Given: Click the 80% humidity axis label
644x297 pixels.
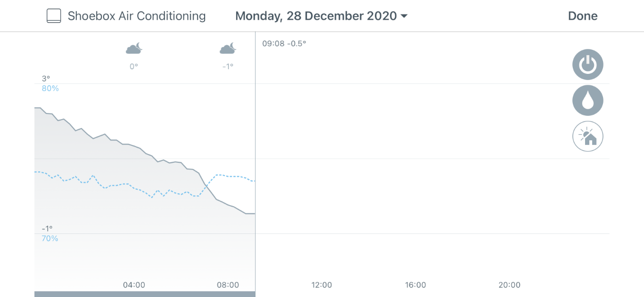Looking at the screenshot, I should coord(50,88).
